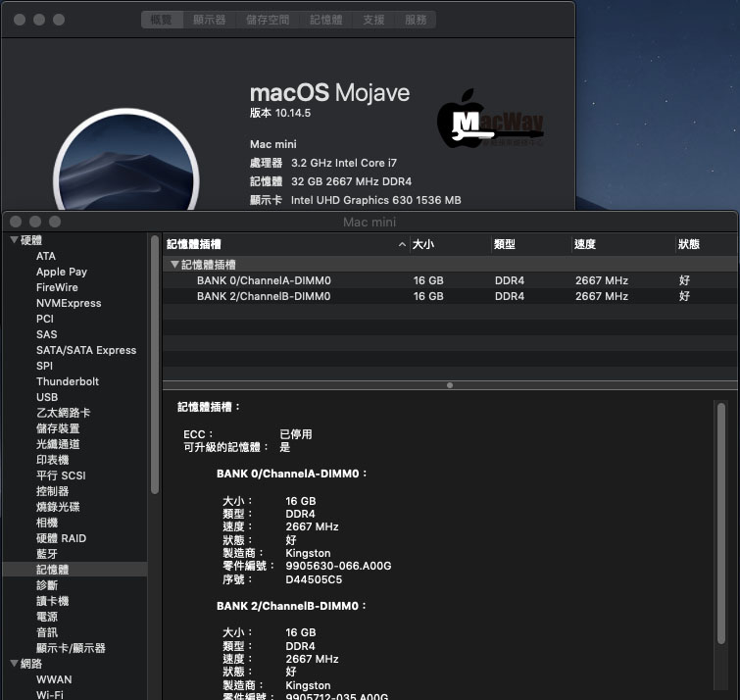740x700 pixels.
Task: Select 相機 in sidebar
Action: tap(47, 523)
